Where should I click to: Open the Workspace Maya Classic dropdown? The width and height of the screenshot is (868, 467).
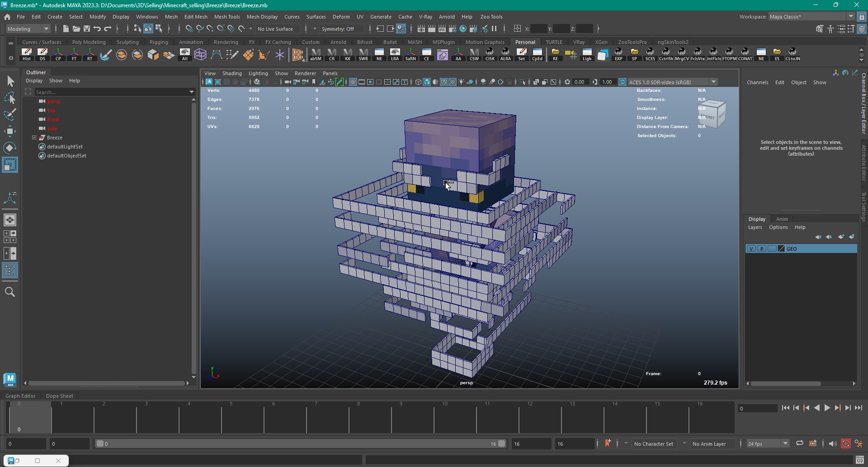[x=811, y=17]
